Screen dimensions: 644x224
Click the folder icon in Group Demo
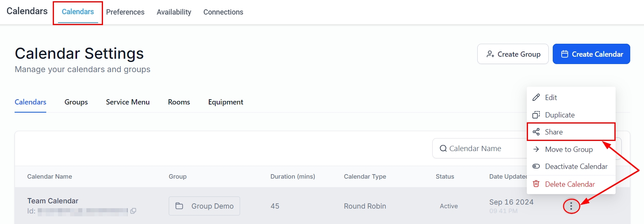click(179, 206)
